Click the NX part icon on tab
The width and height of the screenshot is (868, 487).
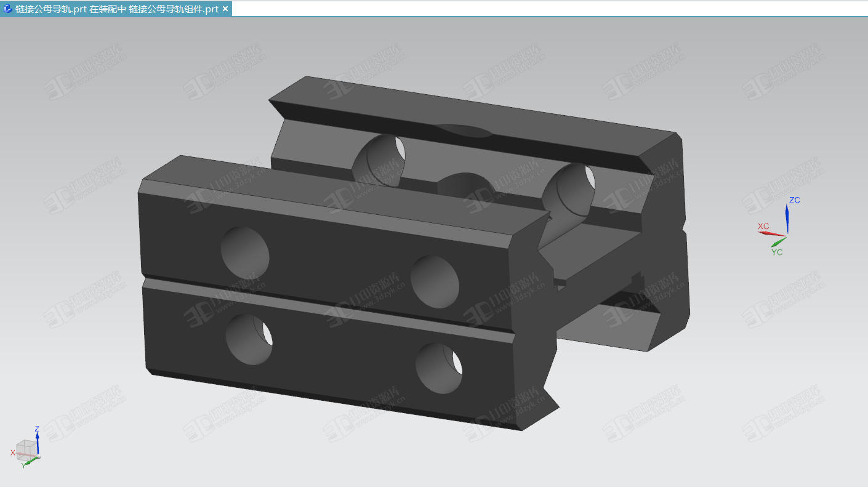coord(8,9)
